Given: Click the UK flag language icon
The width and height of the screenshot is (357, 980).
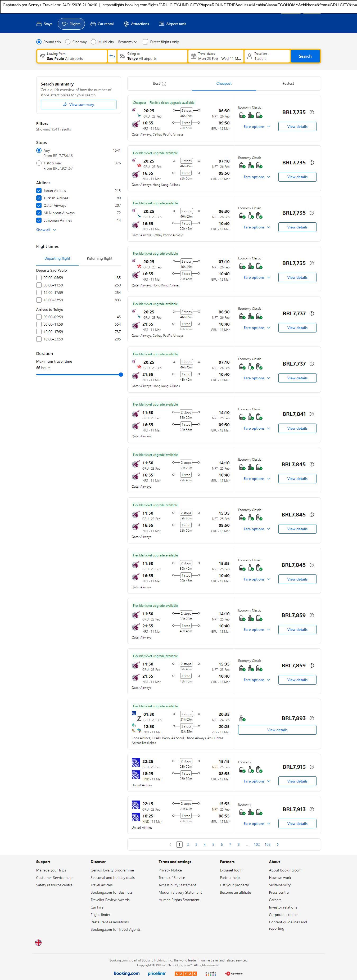Looking at the screenshot, I should pyautogui.click(x=38, y=942).
